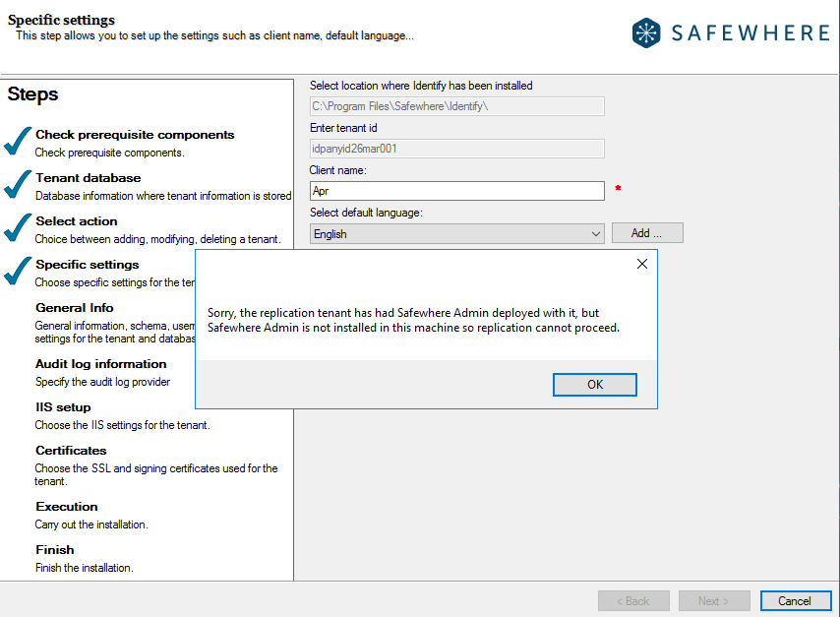Image resolution: width=840 pixels, height=617 pixels.
Task: Select the 'Tenant database' step heading
Action: pos(89,178)
